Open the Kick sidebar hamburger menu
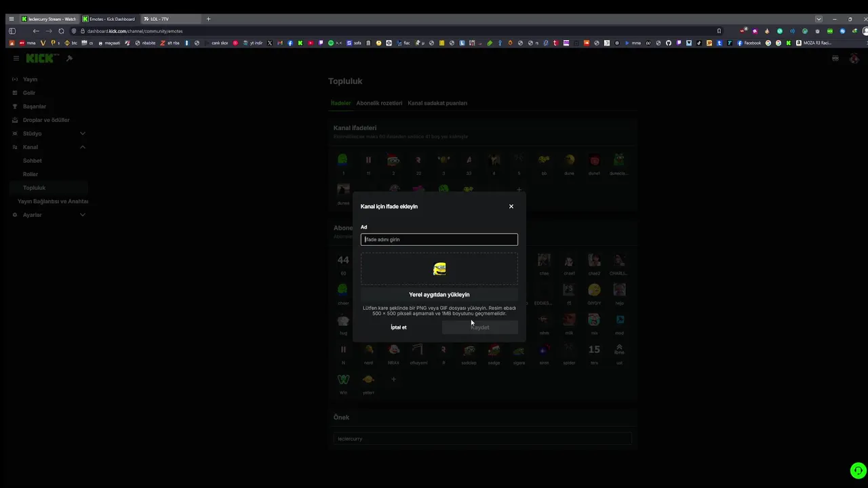Screen dimensions: 868x488 (x=16, y=58)
